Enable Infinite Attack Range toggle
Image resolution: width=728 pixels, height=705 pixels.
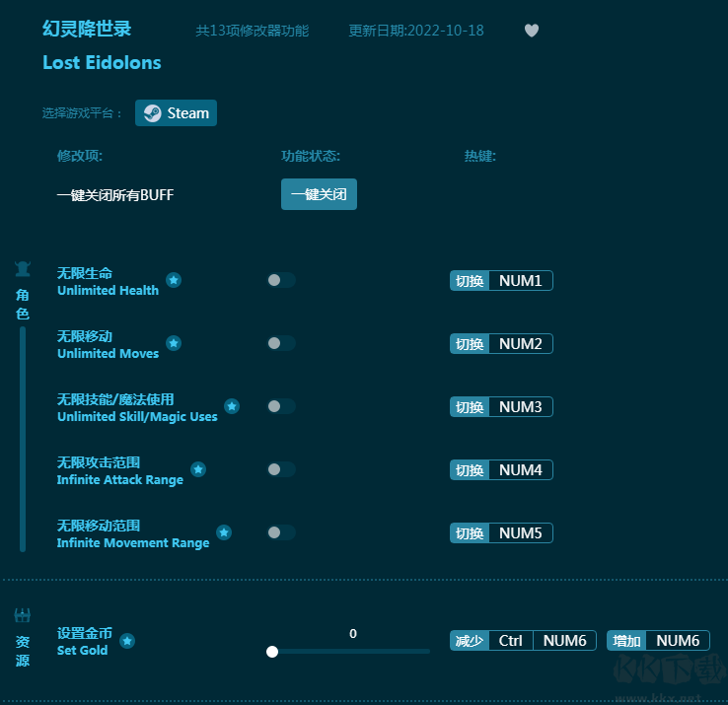pyautogui.click(x=281, y=469)
